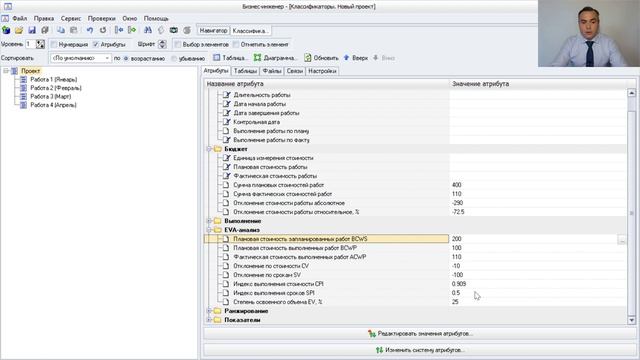Expand the Выполнение attribute group

209,221
